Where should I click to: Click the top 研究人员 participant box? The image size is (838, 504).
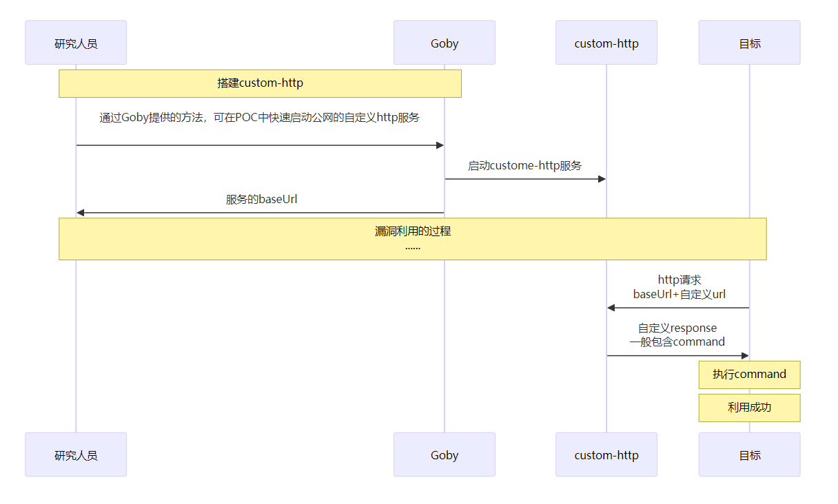coord(76,43)
